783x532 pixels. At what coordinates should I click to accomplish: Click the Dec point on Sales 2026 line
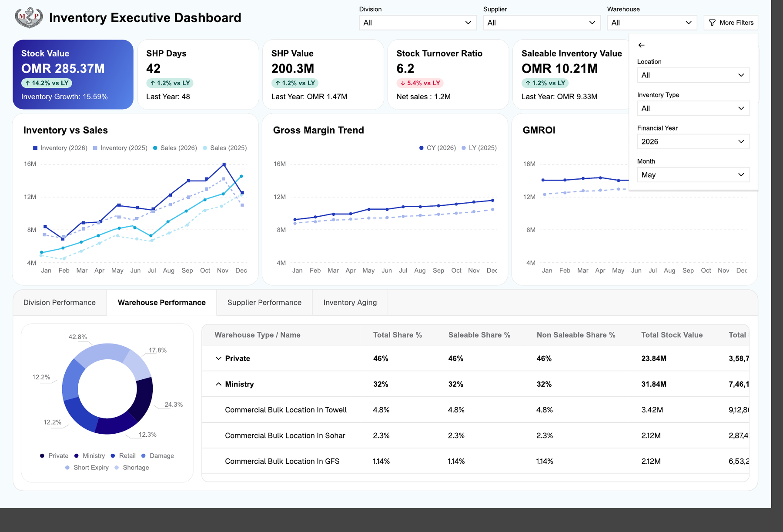tap(241, 177)
